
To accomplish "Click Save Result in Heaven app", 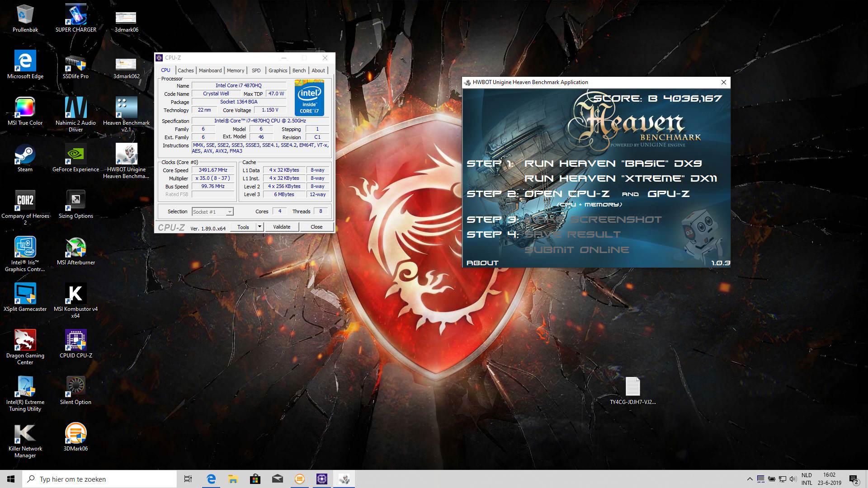I will pos(572,235).
